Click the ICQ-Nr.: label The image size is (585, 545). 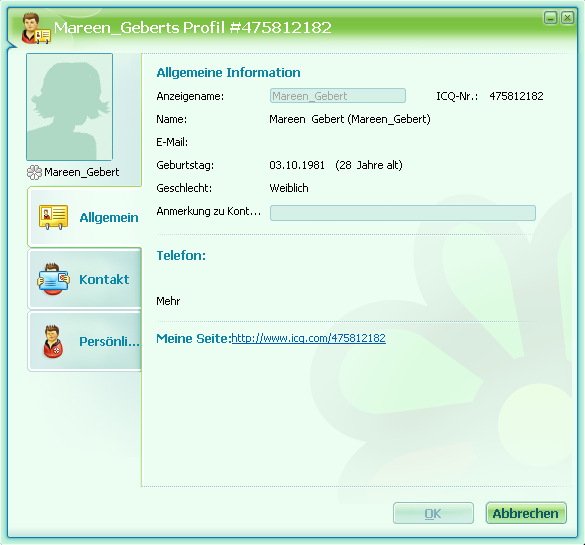point(457,96)
